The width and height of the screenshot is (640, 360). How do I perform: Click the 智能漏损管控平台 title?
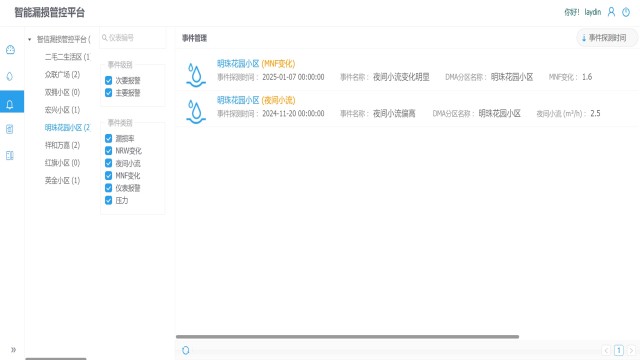[x=49, y=13]
